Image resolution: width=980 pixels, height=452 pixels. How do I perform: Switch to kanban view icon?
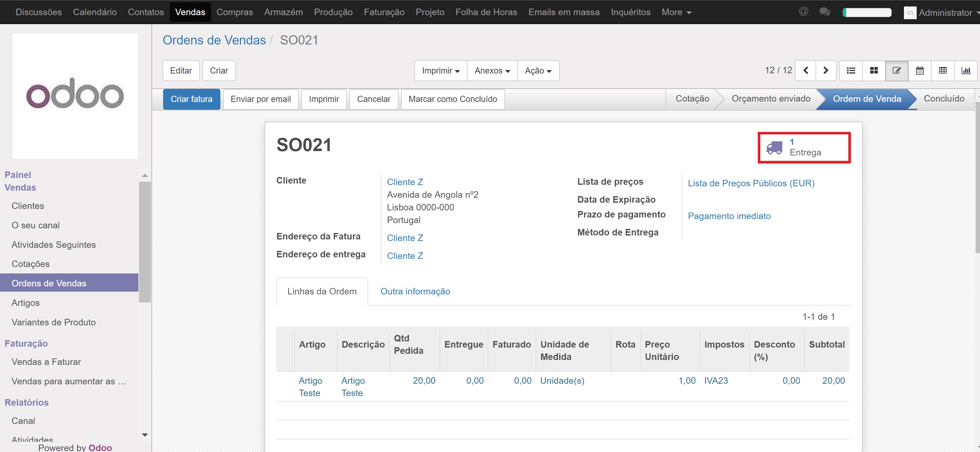click(x=874, y=70)
